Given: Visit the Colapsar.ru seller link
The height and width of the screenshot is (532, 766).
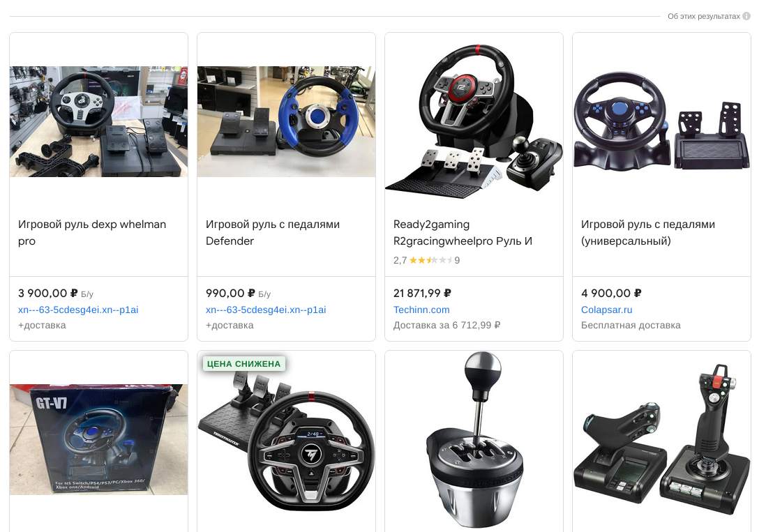Looking at the screenshot, I should pyautogui.click(x=606, y=310).
